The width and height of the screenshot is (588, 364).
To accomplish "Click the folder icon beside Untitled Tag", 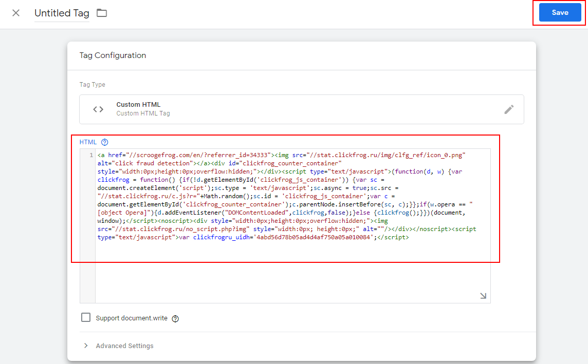I will (x=102, y=13).
